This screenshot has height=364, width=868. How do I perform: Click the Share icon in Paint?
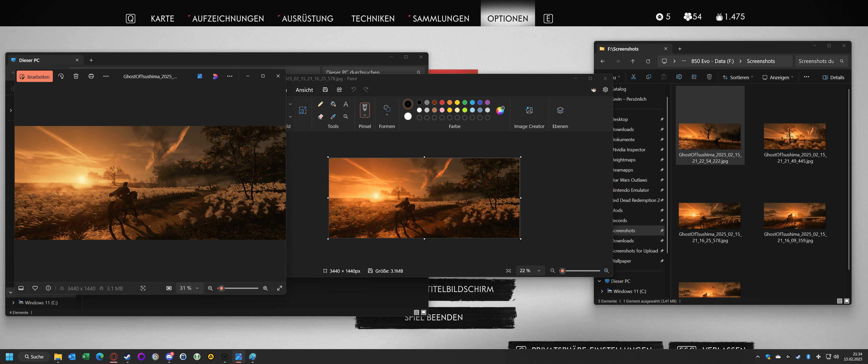(x=339, y=89)
